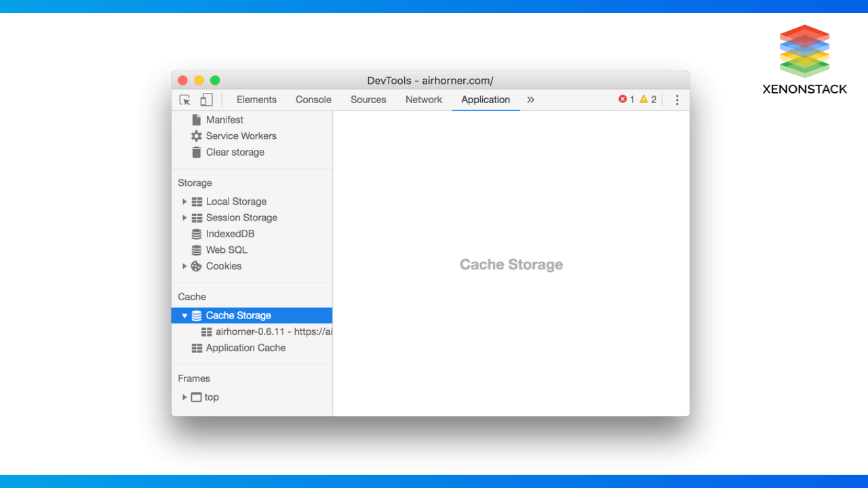Viewport: 868px width, 488px height.
Task: Click the red error counter badge
Action: [x=623, y=98]
